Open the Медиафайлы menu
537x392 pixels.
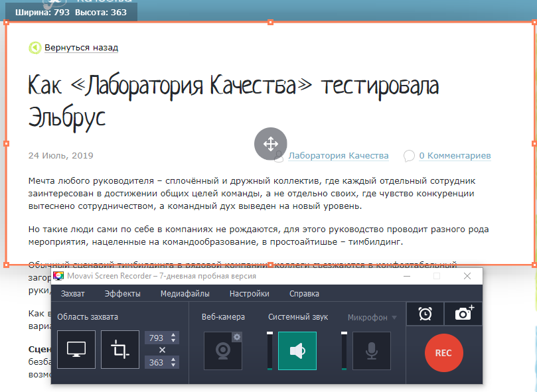click(185, 294)
